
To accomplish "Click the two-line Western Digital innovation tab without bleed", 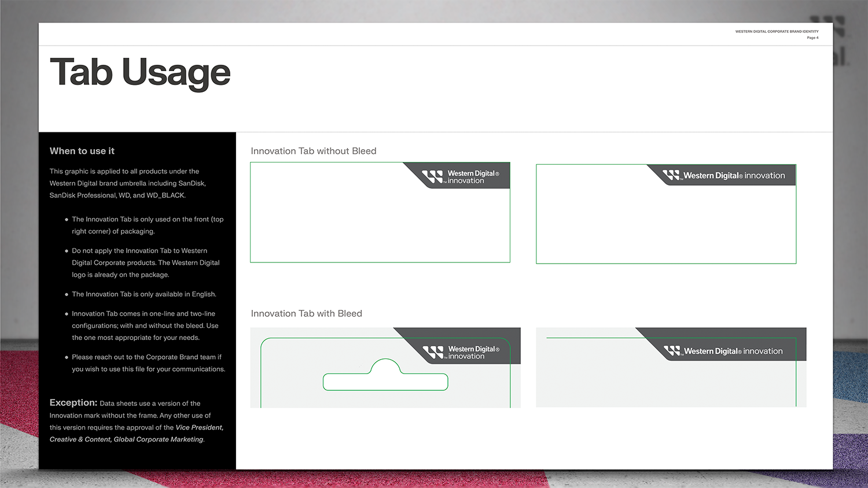I will pos(457,176).
